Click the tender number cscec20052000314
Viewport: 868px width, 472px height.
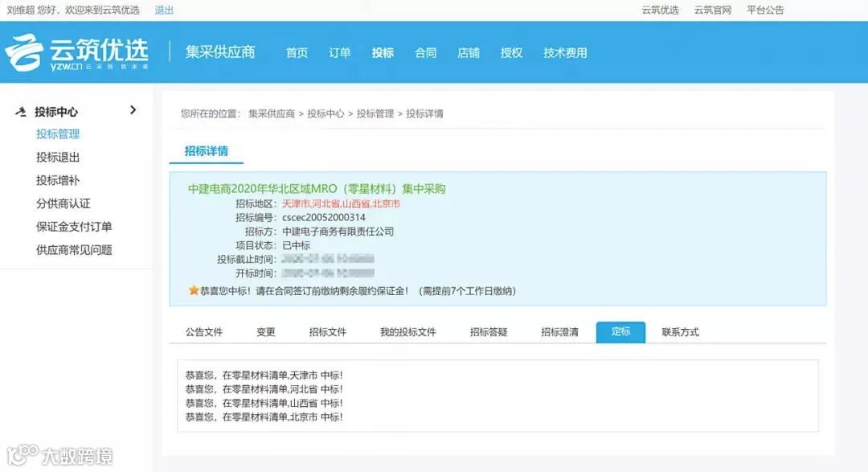point(324,217)
